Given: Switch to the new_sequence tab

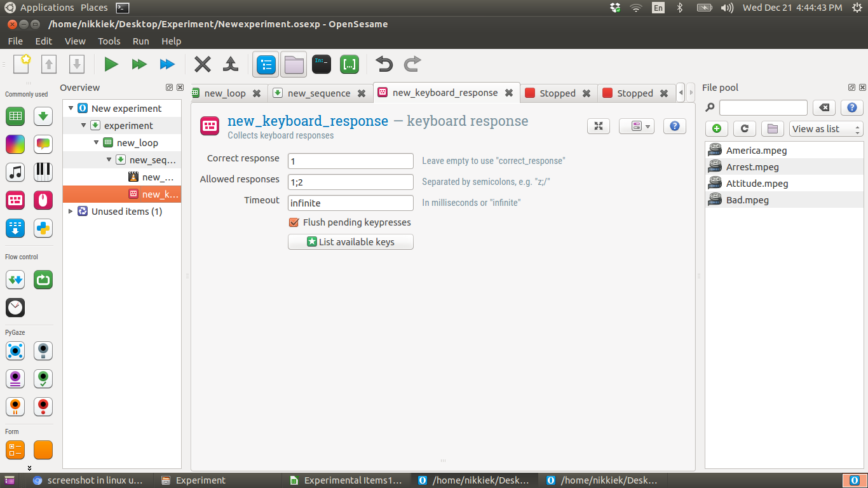Looking at the screenshot, I should click(x=319, y=93).
